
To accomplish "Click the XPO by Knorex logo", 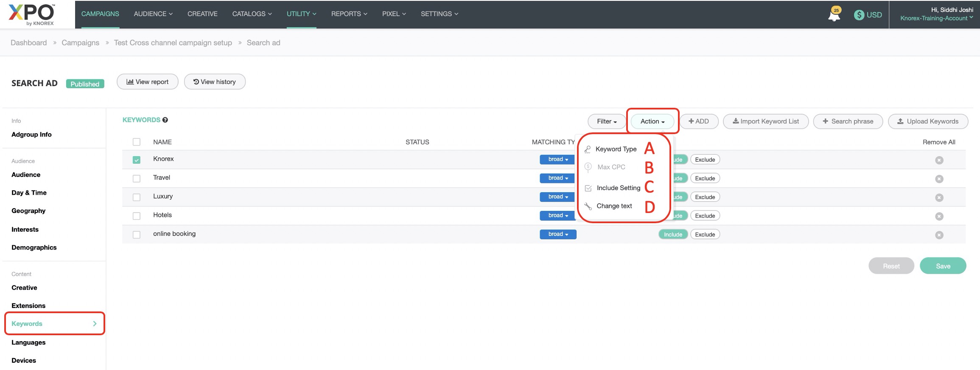I will [32, 14].
